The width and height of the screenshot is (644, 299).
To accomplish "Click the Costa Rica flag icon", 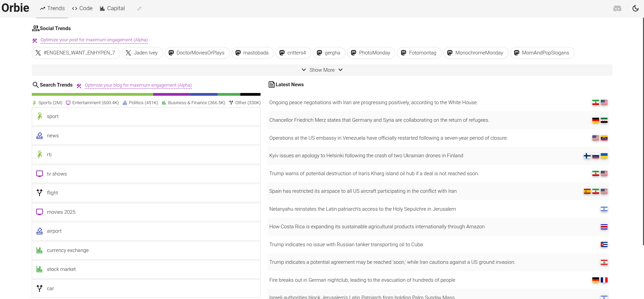I will coord(604,227).
